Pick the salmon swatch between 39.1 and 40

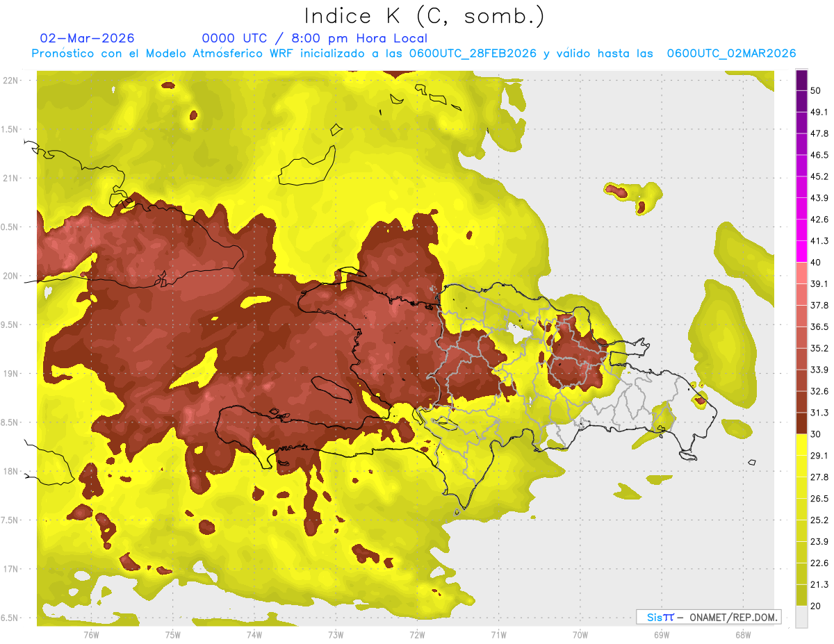coord(802,273)
